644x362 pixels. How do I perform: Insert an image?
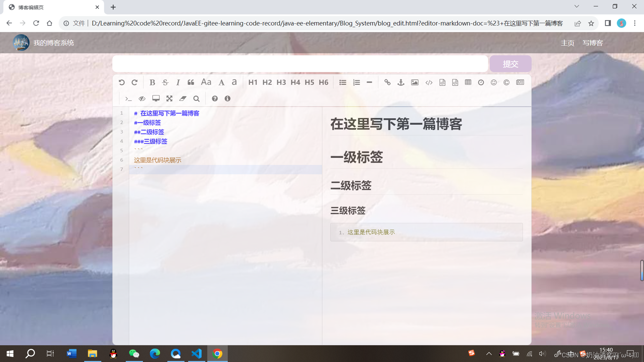click(415, 82)
